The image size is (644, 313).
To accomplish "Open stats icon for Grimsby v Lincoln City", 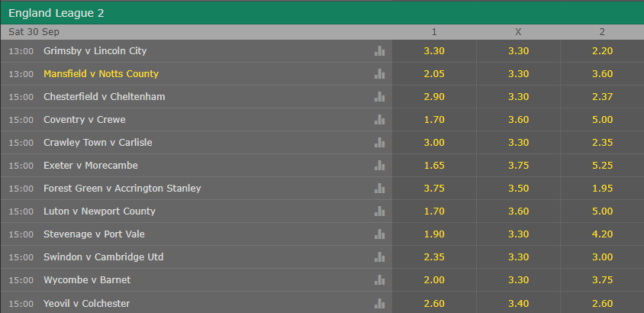I will point(379,51).
